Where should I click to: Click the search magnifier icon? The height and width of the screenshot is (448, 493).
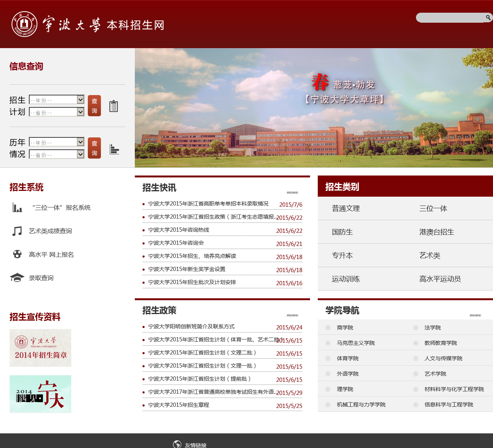pyautogui.click(x=488, y=17)
